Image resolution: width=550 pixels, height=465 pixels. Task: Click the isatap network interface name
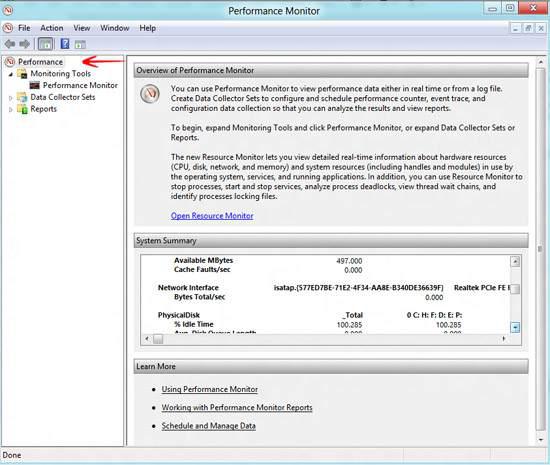coord(358,288)
